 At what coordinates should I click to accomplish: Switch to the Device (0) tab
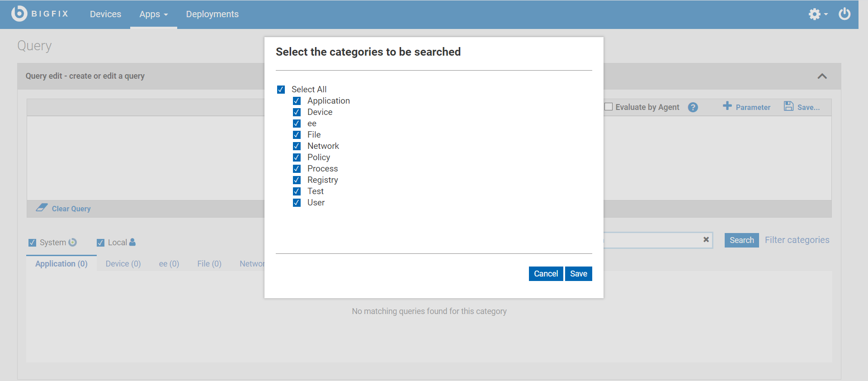tap(123, 264)
